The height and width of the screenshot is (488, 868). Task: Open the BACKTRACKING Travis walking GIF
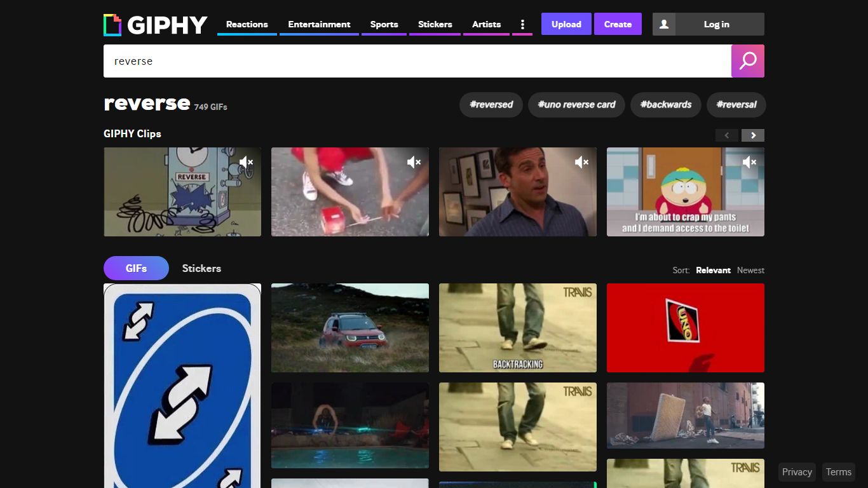(x=518, y=328)
